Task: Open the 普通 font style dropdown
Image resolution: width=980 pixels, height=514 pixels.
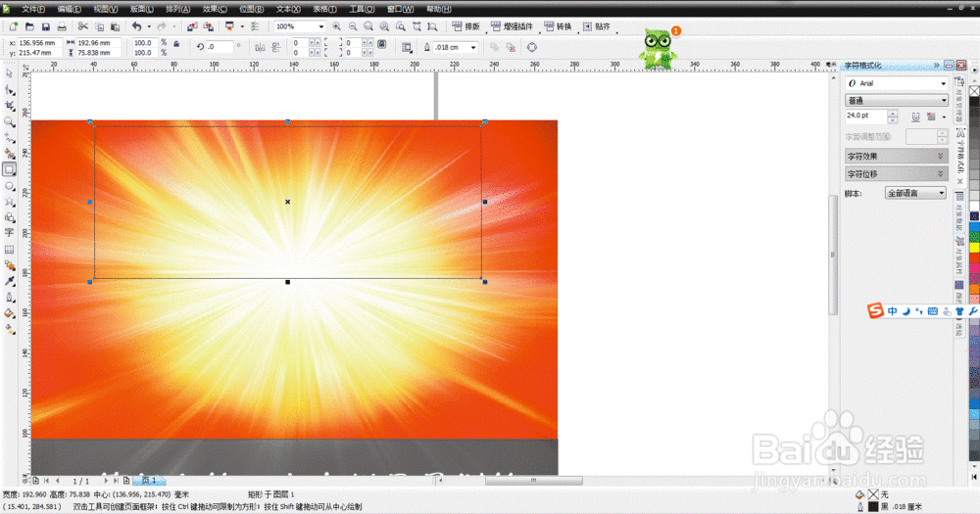Action: point(944,101)
